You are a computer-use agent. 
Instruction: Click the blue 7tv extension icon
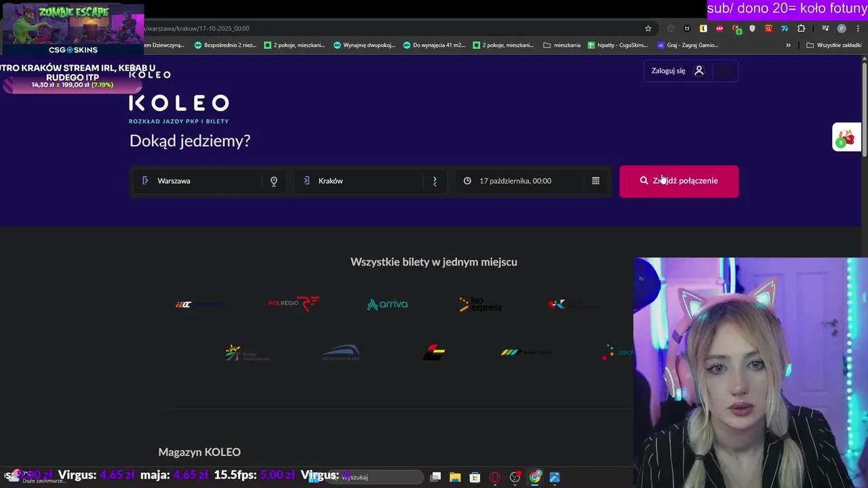pyautogui.click(x=785, y=28)
